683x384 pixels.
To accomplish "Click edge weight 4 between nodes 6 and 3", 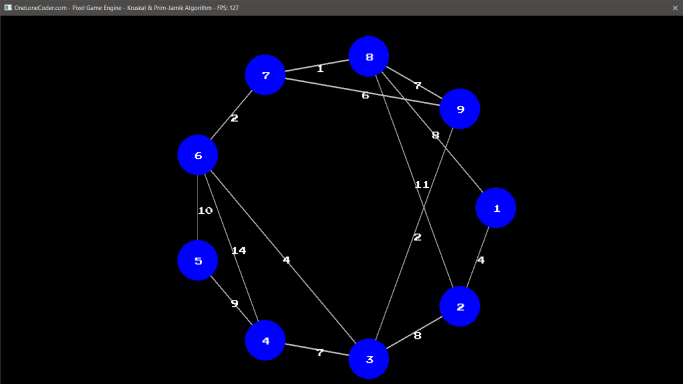I will pos(286,260).
